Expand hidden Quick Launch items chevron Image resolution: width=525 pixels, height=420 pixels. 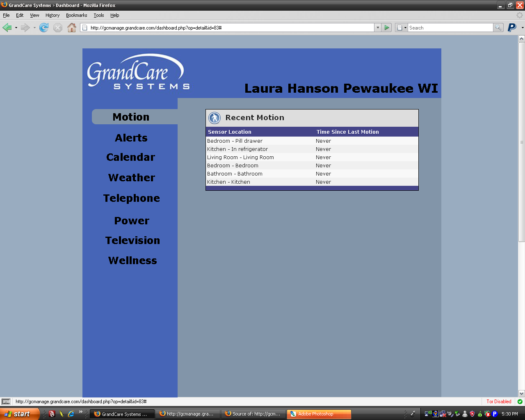pos(81,412)
